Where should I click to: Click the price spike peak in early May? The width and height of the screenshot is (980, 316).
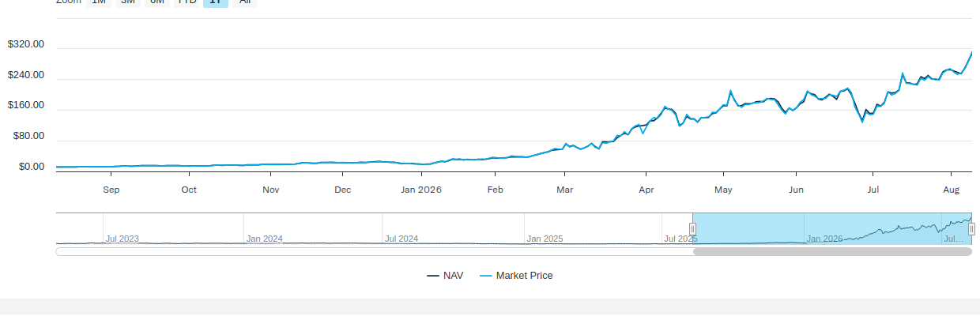click(x=730, y=91)
